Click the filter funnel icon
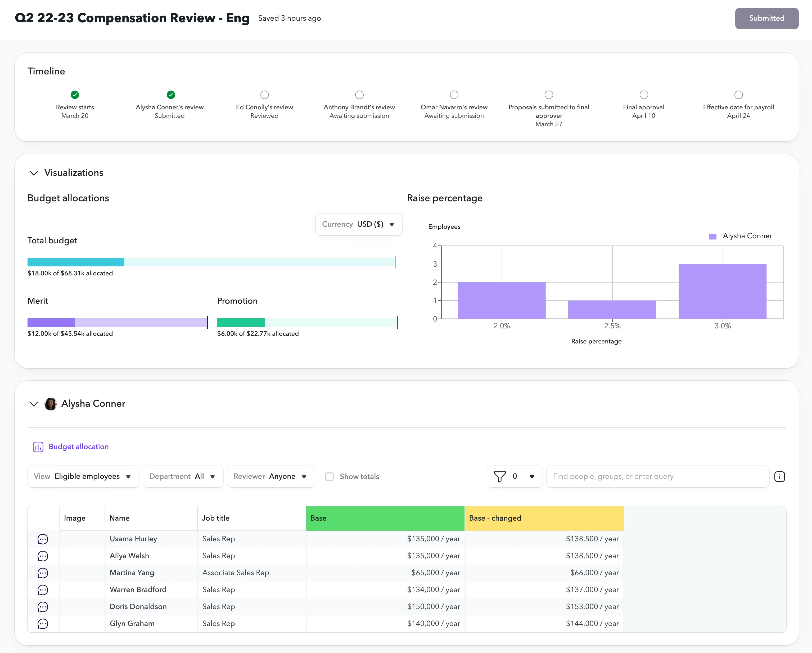This screenshot has height=653, width=812. pyautogui.click(x=499, y=477)
